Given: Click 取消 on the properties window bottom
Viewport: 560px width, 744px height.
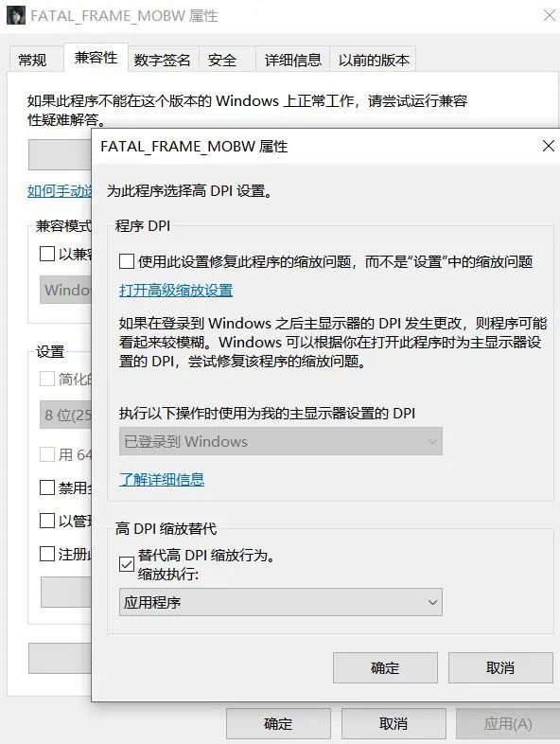Looking at the screenshot, I should (394, 723).
